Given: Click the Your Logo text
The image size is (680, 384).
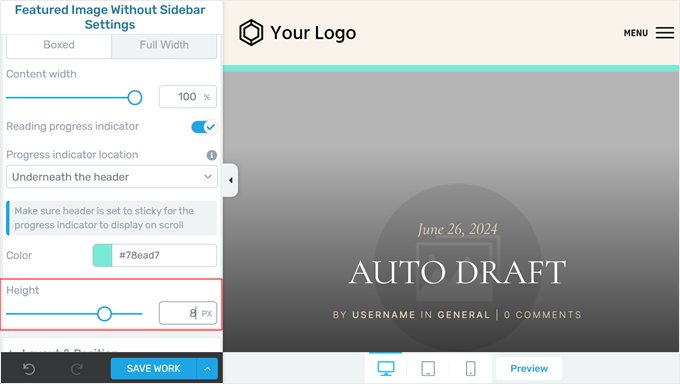Looking at the screenshot, I should point(313,33).
